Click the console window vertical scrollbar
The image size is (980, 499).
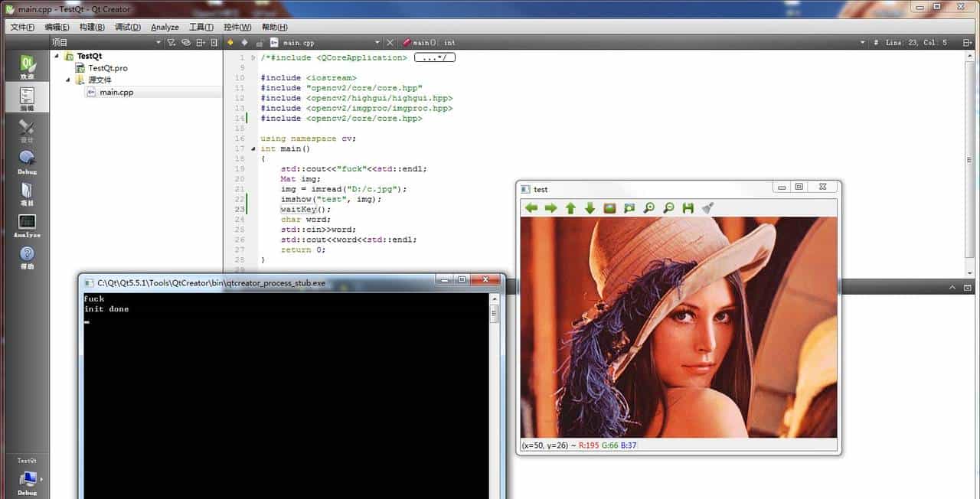[495, 383]
